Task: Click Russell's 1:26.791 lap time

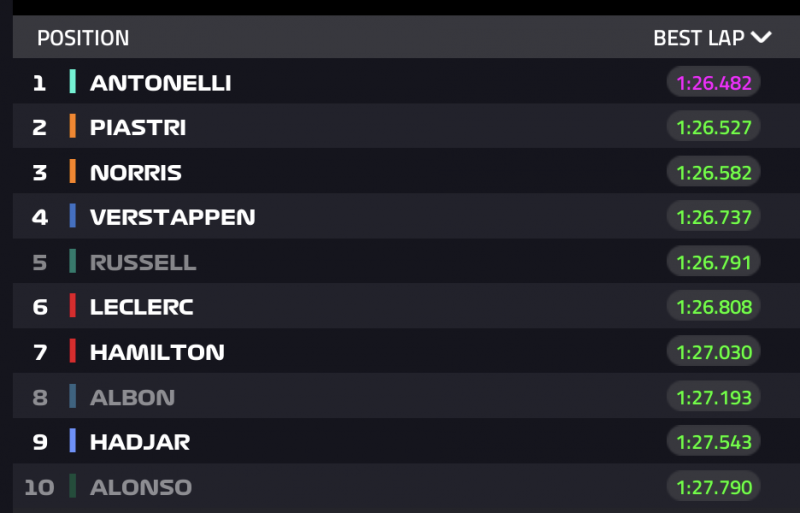Action: pyautogui.click(x=714, y=262)
